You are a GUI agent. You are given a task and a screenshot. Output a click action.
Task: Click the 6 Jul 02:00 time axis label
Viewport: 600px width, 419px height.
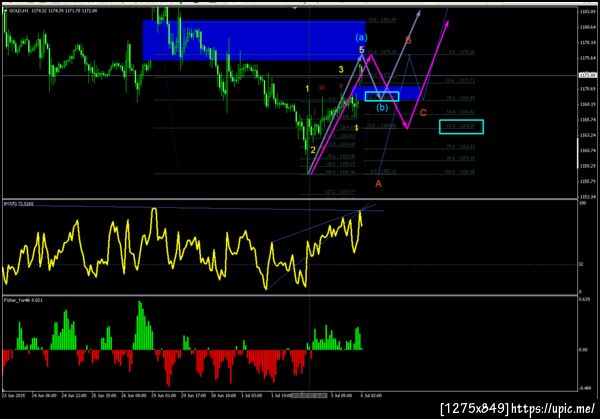pos(372,395)
